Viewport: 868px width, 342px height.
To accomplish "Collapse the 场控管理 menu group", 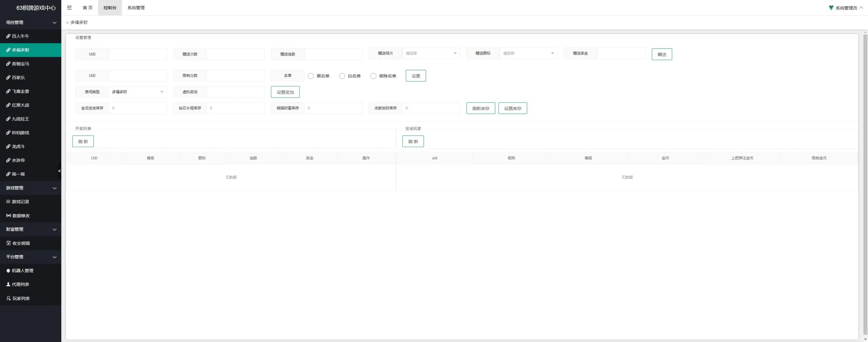I will click(x=31, y=22).
